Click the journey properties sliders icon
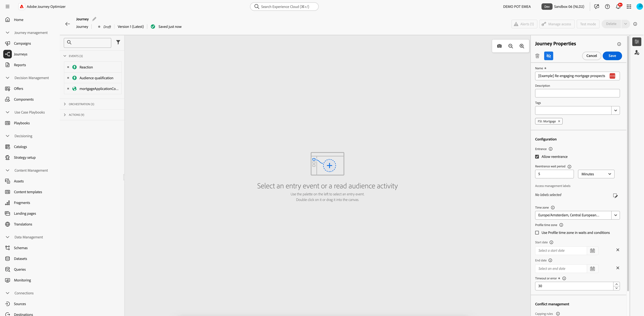This screenshot has width=644, height=316. point(636,42)
